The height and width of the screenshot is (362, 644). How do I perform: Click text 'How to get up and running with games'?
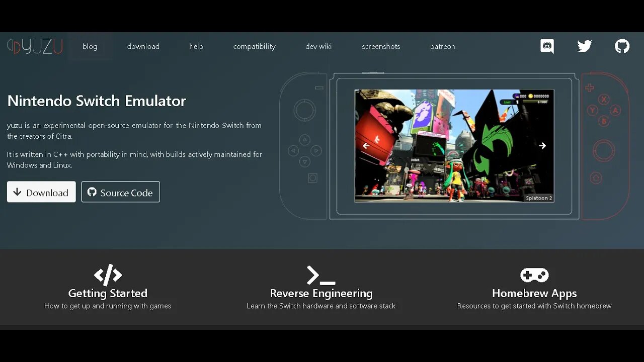(x=108, y=306)
